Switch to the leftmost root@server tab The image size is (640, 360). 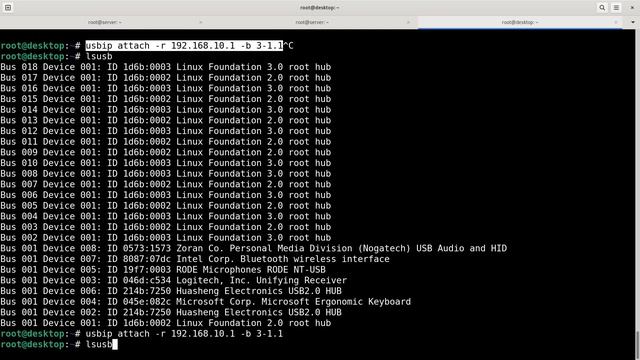pyautogui.click(x=105, y=22)
